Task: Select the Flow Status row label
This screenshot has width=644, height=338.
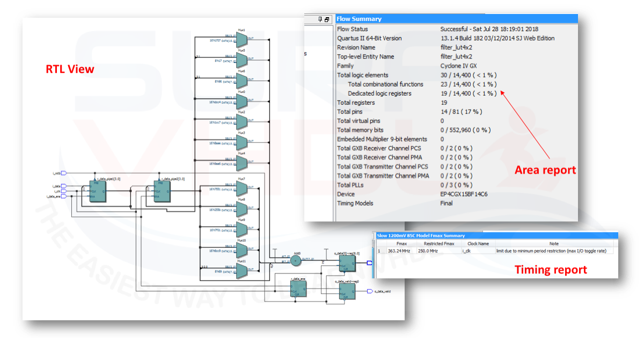Action: coord(353,29)
